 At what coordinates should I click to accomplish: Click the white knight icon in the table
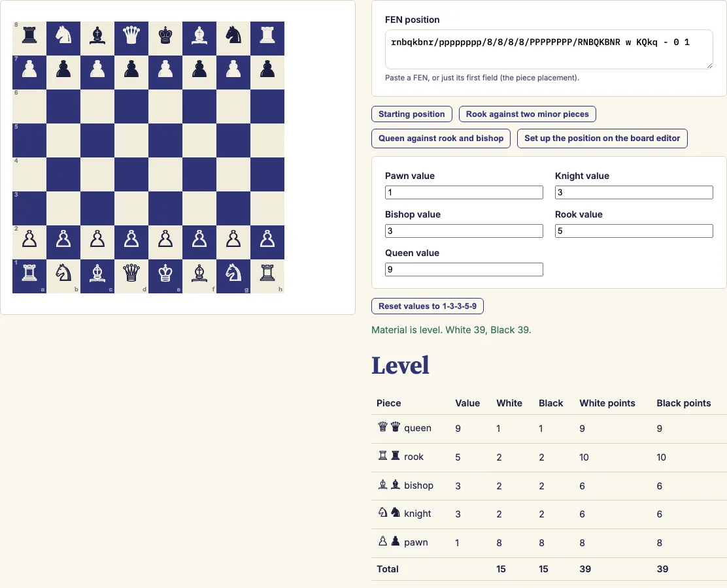tap(382, 512)
